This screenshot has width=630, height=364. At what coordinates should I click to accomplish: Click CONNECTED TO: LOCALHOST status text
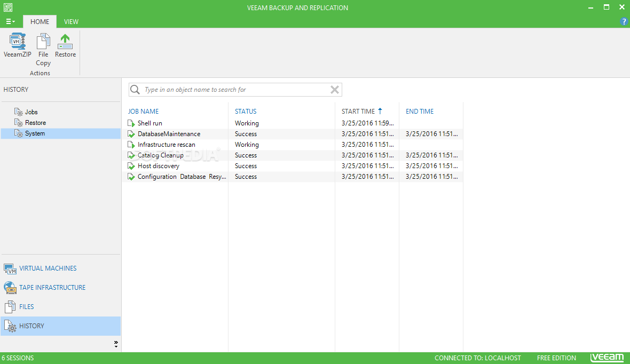(x=478, y=358)
